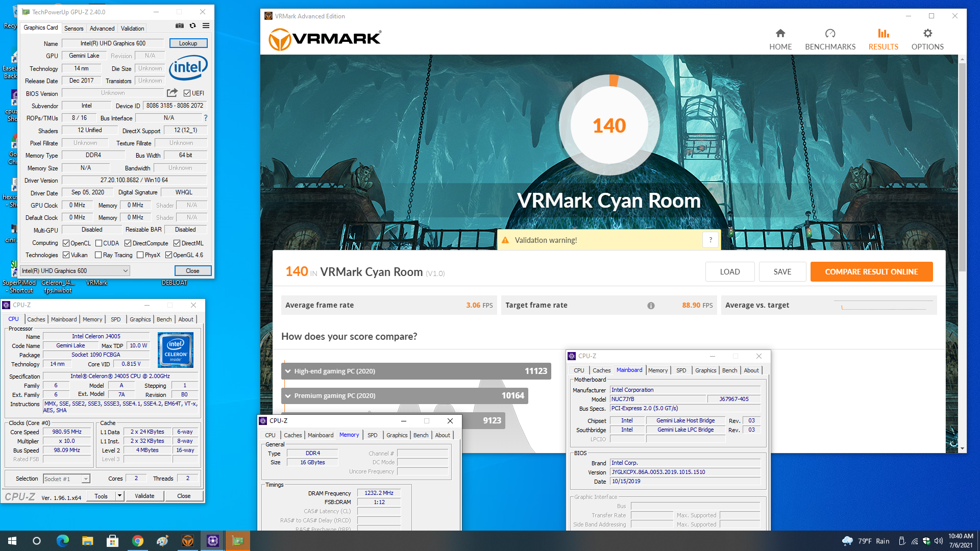Open Cortana search circle on taskbar
The image size is (980, 551).
[37, 541]
